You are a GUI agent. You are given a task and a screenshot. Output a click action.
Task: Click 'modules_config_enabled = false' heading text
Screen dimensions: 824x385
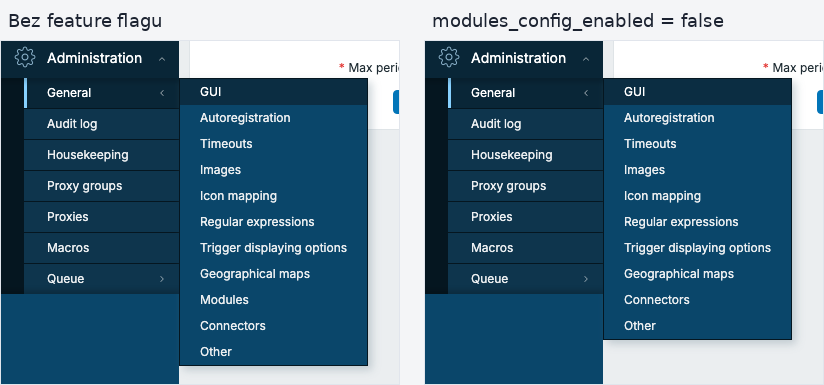tap(578, 21)
